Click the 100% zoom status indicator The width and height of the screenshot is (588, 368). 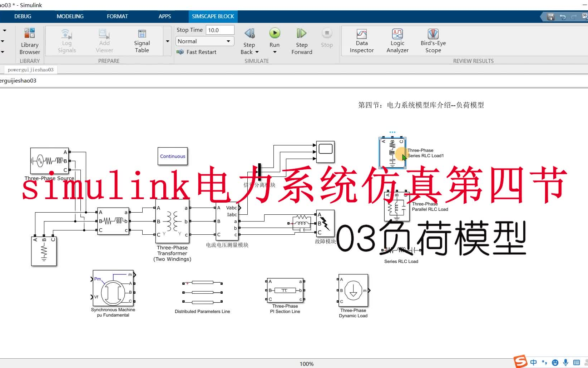307,364
